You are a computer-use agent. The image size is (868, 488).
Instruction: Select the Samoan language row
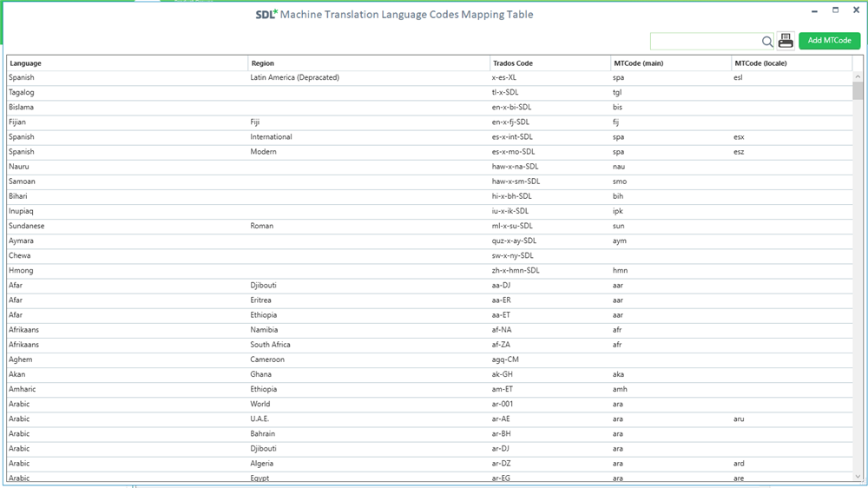click(430, 181)
